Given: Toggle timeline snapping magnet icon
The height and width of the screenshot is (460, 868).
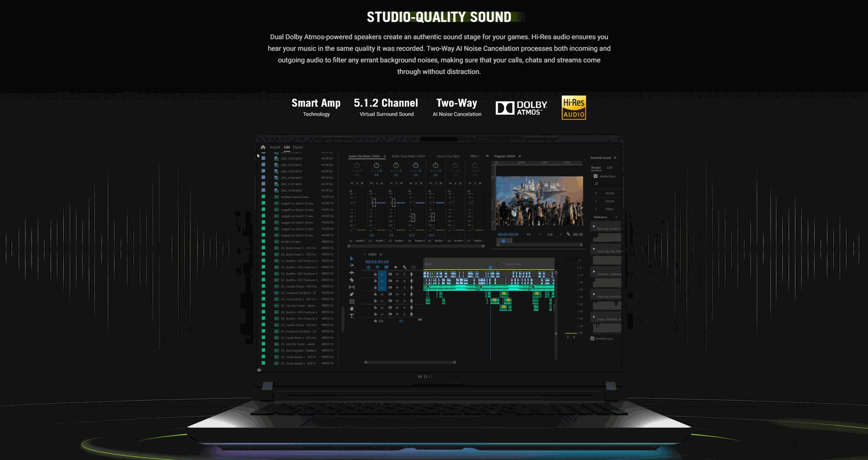Looking at the screenshot, I should pos(377,268).
